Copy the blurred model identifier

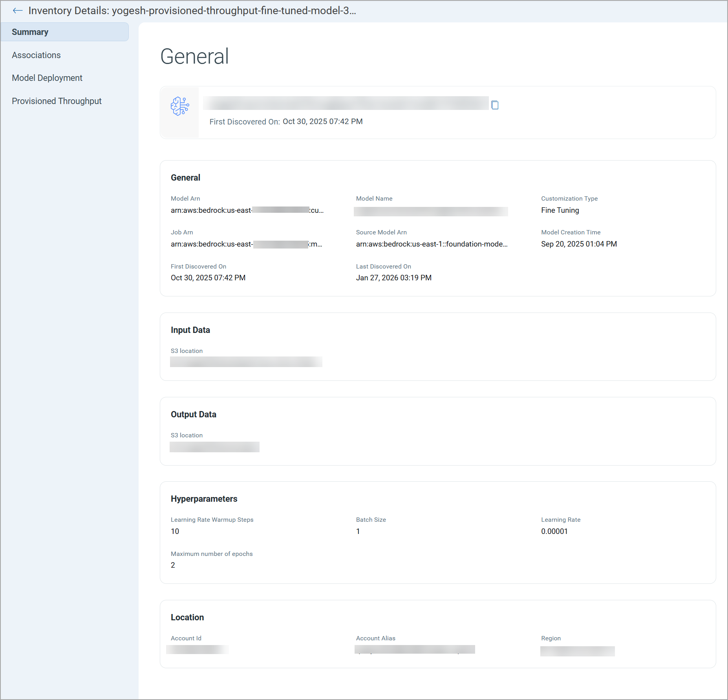pyautogui.click(x=495, y=105)
